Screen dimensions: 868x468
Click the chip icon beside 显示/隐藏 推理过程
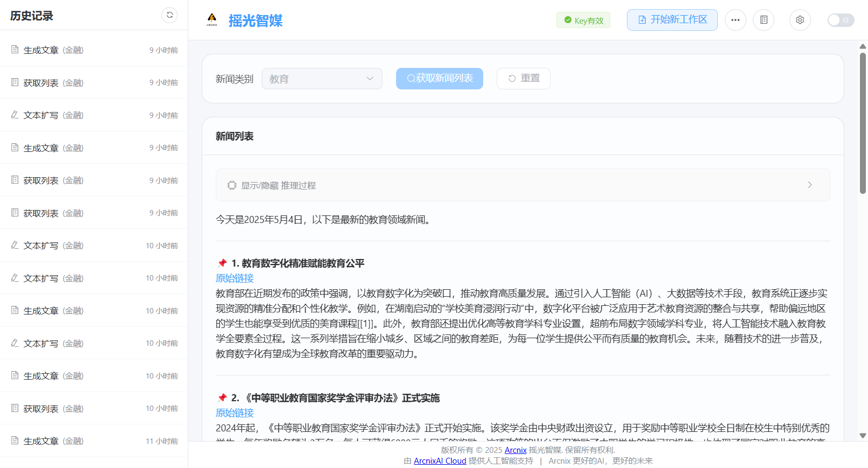pos(232,185)
